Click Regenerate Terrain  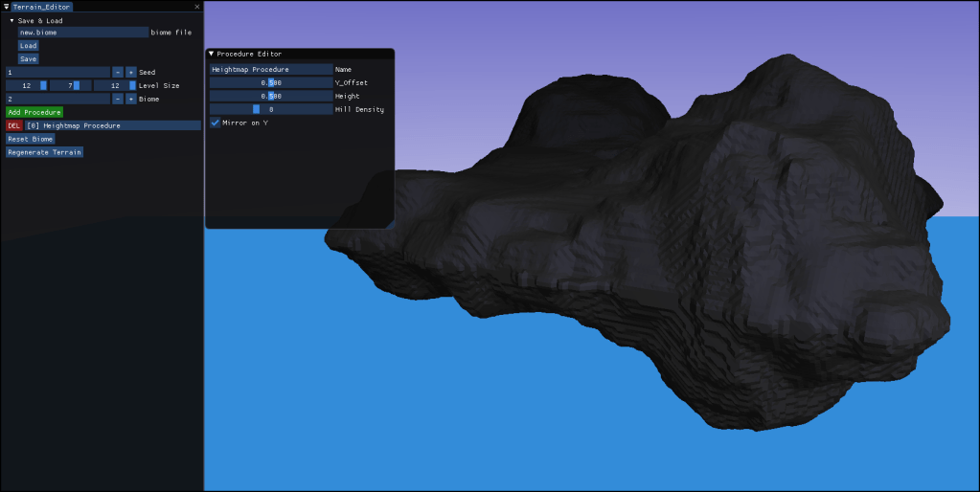click(44, 152)
